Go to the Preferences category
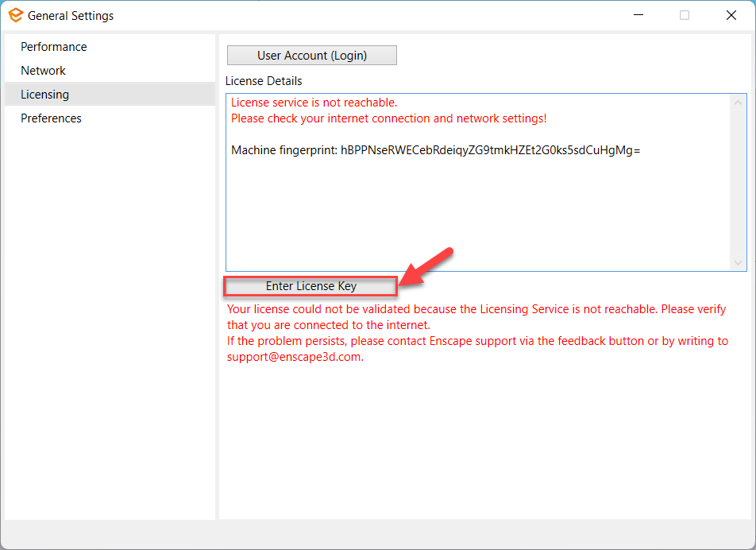Viewport: 756px width, 550px height. point(52,118)
